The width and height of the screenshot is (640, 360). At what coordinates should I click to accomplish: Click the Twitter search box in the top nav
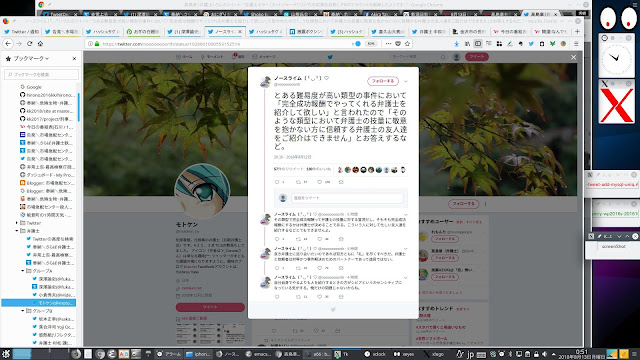[418, 57]
